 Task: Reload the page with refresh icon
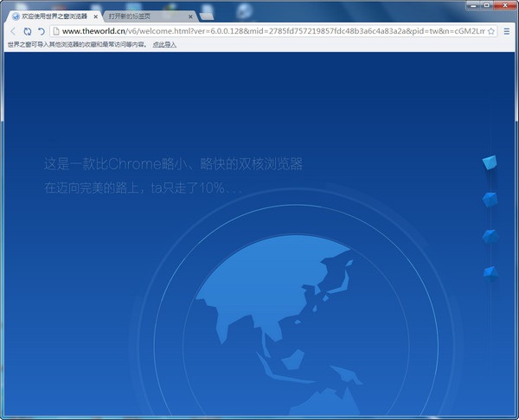28,31
